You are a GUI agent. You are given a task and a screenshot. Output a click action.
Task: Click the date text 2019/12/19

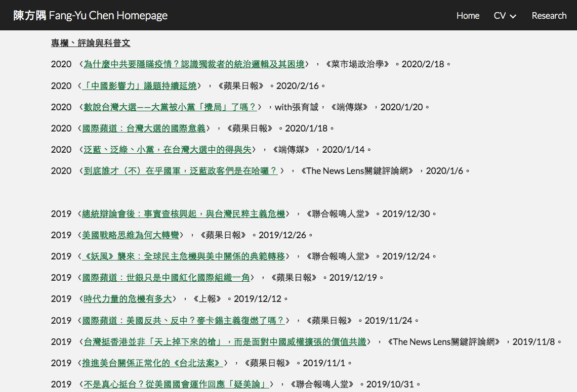tap(353, 278)
